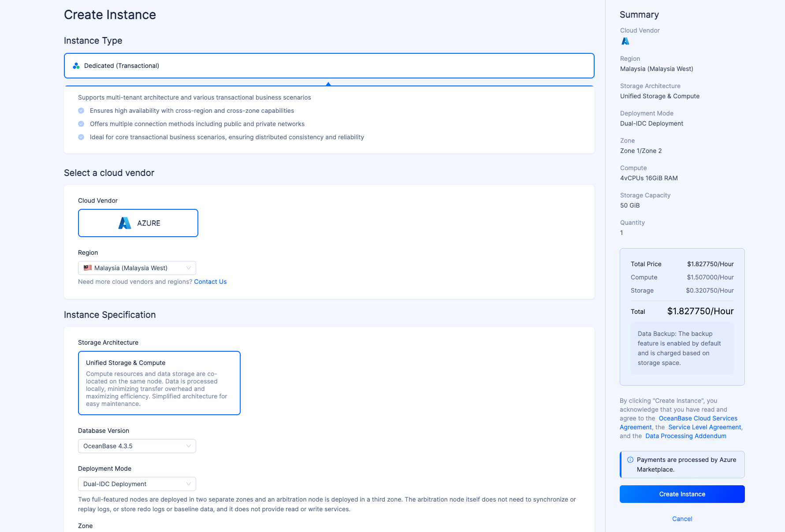View the Data Processing Addendum
Viewport: 785px width, 532px height.
pos(685,436)
